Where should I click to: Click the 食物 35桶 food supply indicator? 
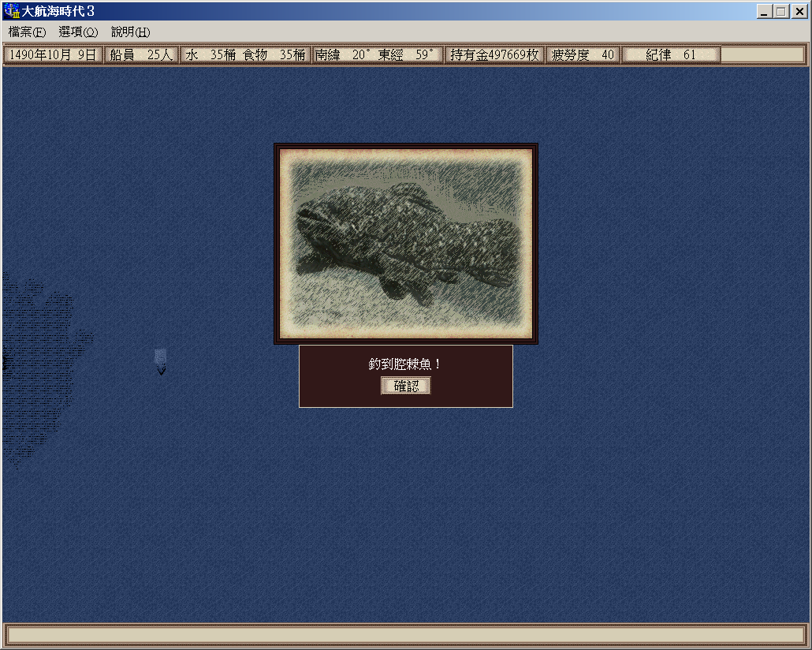[274, 55]
